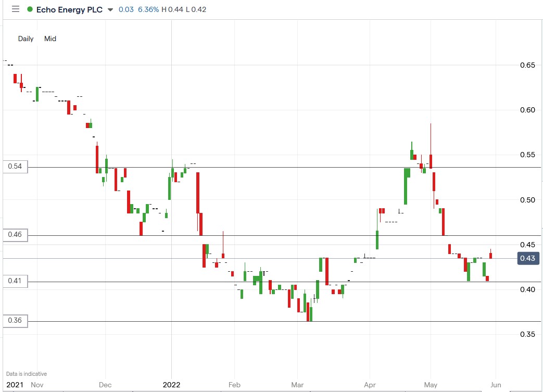Click the 0.35 price axis label
The image size is (543, 392).
point(527,334)
